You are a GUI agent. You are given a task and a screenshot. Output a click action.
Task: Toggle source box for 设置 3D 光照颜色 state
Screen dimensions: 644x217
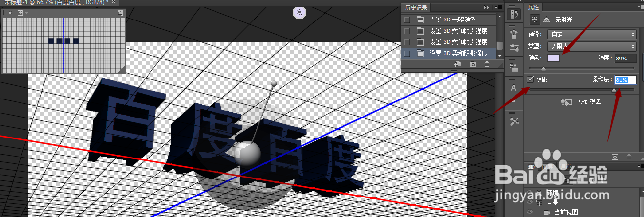407,20
